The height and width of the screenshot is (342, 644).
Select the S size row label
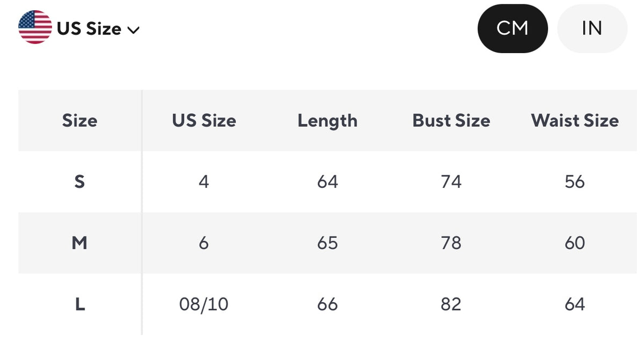tap(79, 182)
